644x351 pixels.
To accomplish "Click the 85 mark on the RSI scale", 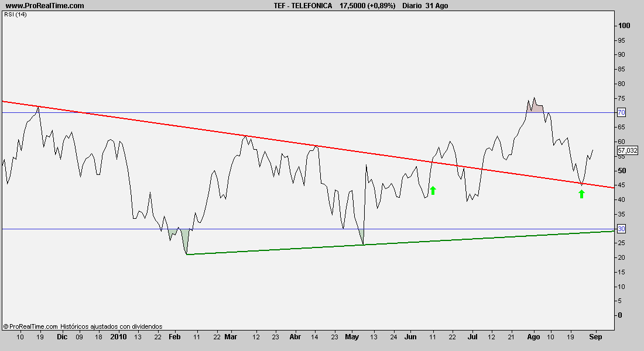I will click(621, 69).
